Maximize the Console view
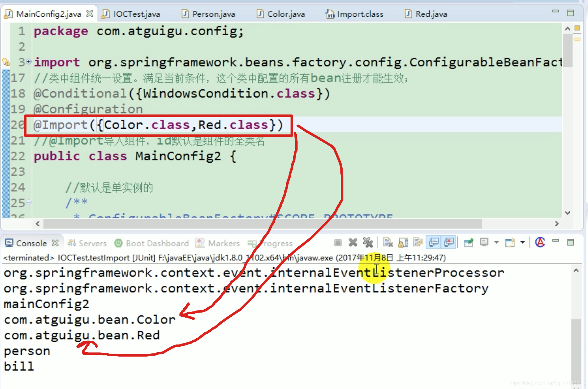 coord(571,242)
